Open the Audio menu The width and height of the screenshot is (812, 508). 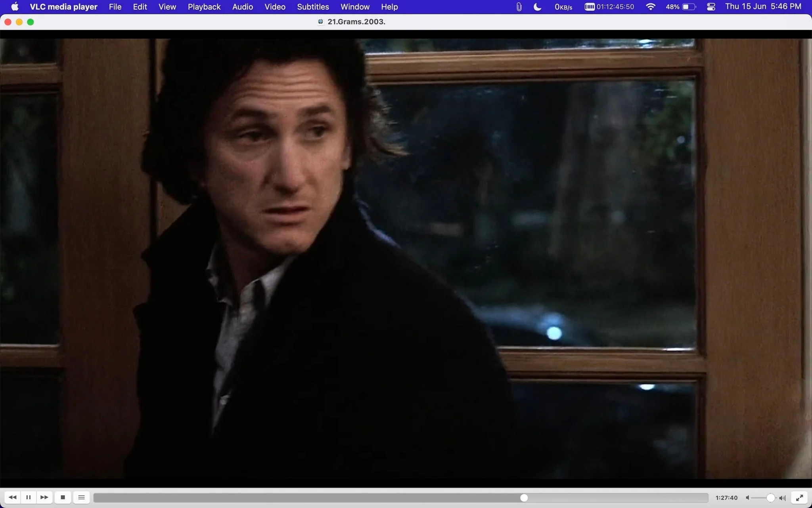point(243,7)
